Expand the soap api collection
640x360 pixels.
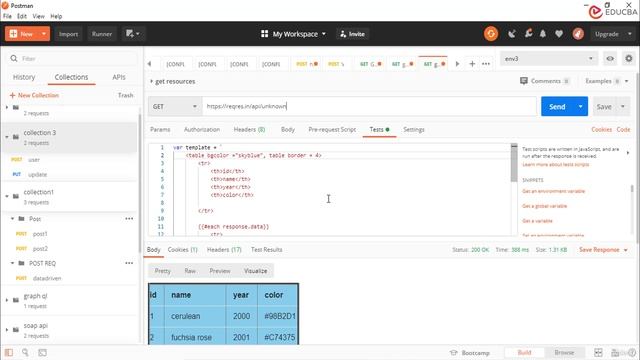click(x=7, y=329)
